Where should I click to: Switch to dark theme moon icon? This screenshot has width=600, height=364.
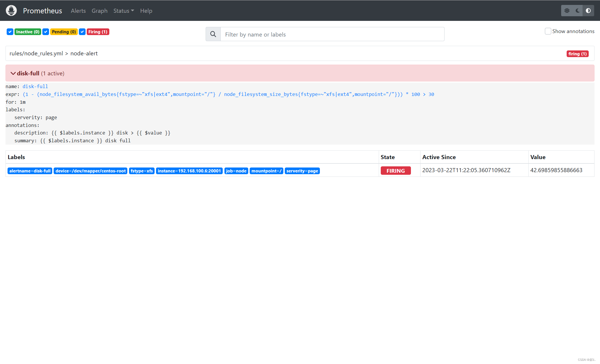pos(578,11)
